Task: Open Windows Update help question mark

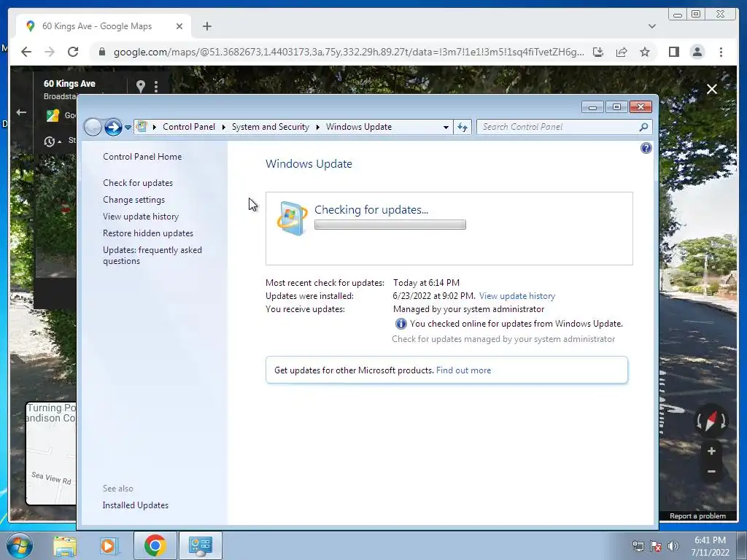Action: click(646, 148)
